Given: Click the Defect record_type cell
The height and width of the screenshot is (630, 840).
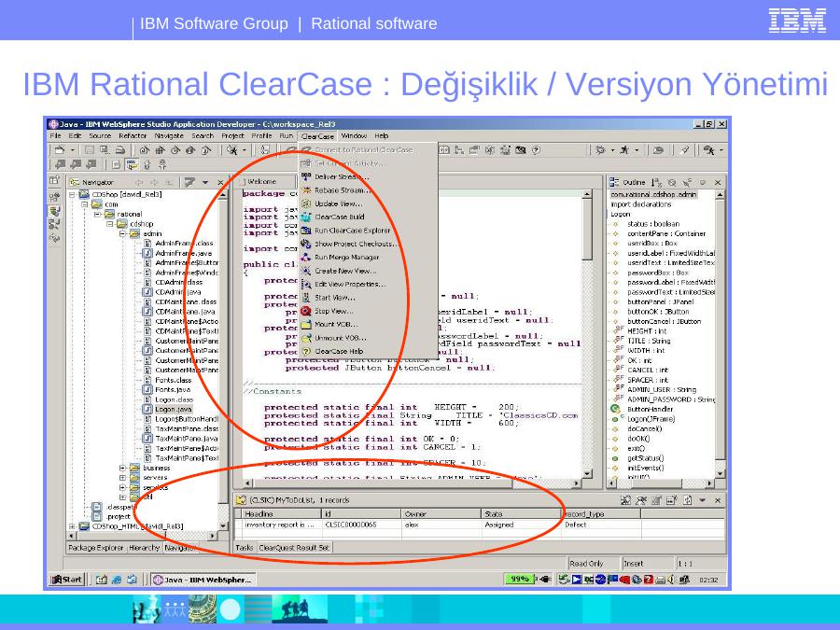Looking at the screenshot, I should click(600, 525).
